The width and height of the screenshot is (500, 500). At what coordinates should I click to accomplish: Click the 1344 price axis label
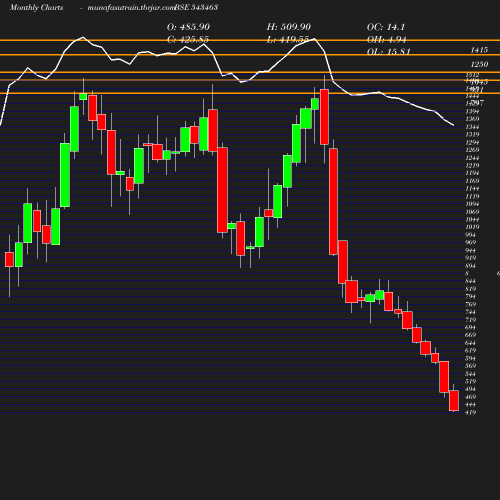point(472,127)
